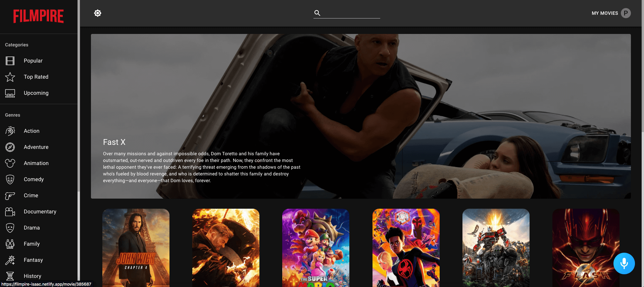Screen dimensions: 644x287
Task: Select the Top Rated star icon
Action: click(x=10, y=77)
